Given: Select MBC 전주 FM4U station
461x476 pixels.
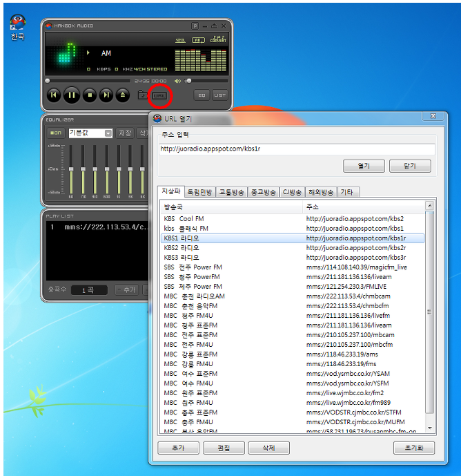Looking at the screenshot, I should click(x=293, y=345).
